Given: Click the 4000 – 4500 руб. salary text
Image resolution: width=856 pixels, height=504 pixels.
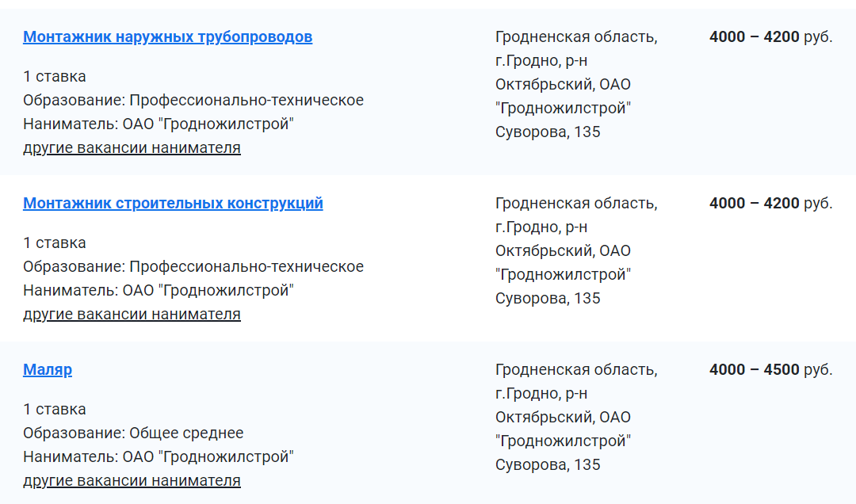Looking at the screenshot, I should (x=770, y=370).
